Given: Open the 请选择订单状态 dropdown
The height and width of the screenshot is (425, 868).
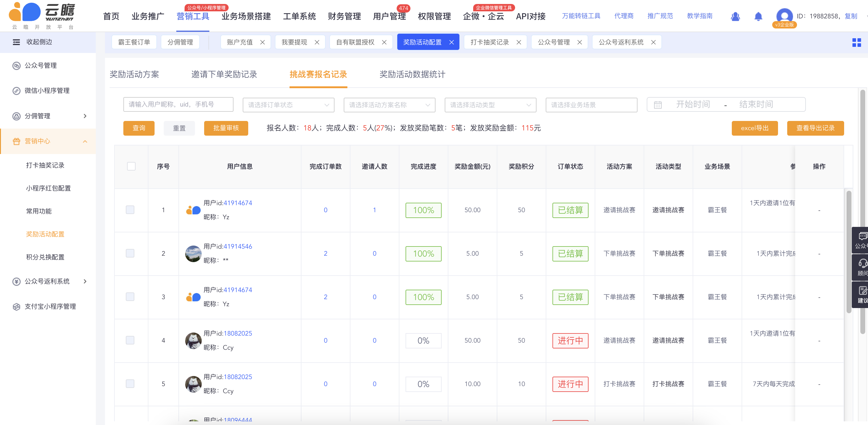Looking at the screenshot, I should tap(288, 105).
